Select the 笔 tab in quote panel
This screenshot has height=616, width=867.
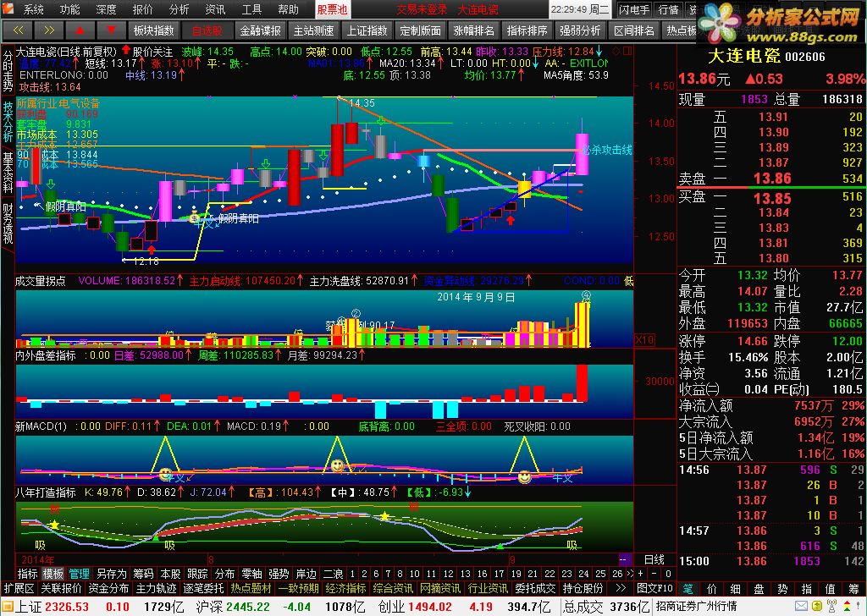click(x=688, y=590)
